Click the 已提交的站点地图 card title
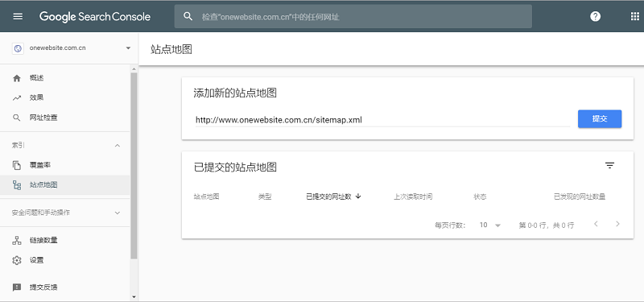The width and height of the screenshot is (644, 302). [235, 168]
